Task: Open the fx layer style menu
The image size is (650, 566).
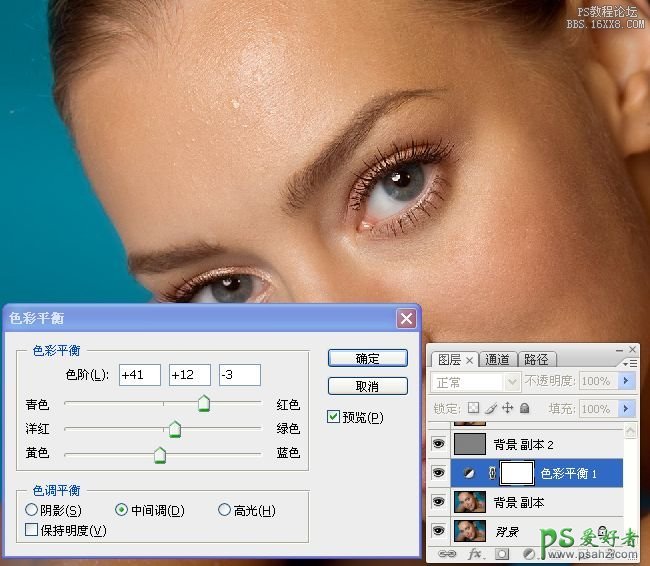Action: point(475,554)
